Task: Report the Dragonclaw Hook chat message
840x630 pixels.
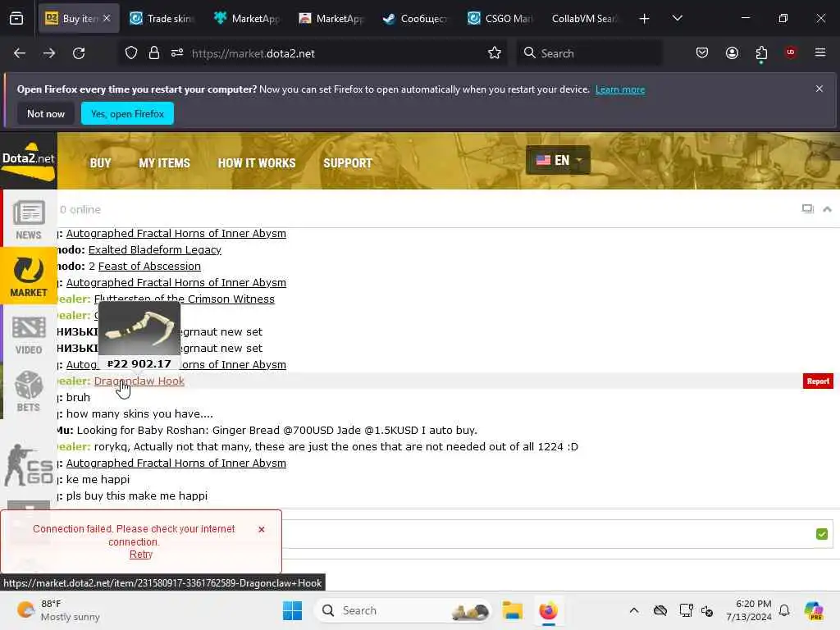Action: (818, 381)
